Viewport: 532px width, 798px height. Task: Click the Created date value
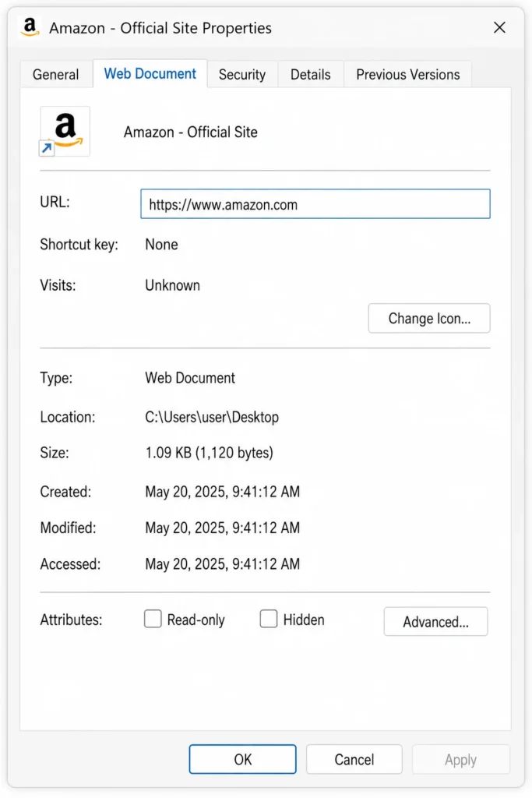coord(223,492)
